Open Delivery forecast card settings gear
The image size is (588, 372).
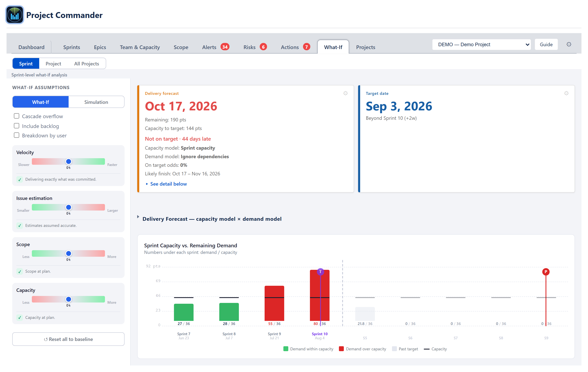(345, 93)
